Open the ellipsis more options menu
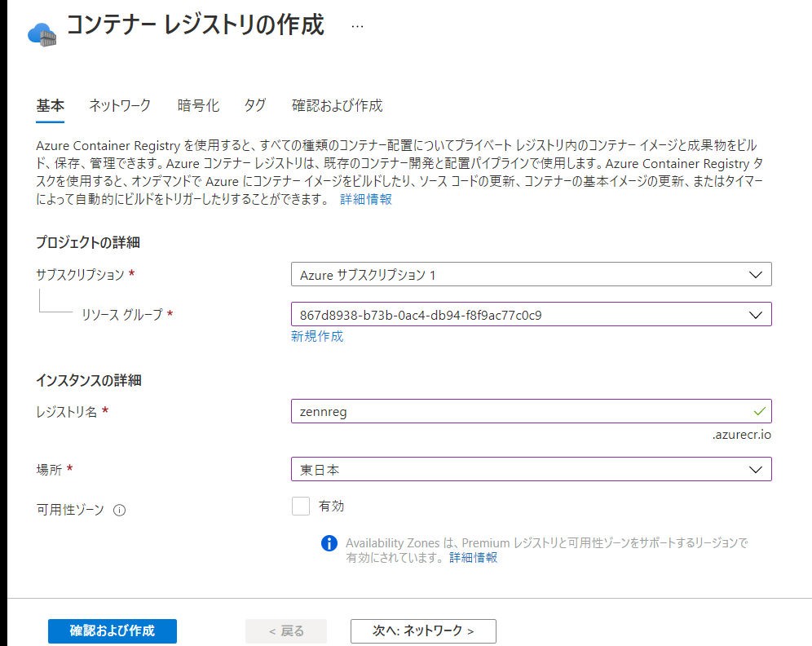Viewport: 812px width, 646px height. tap(357, 26)
